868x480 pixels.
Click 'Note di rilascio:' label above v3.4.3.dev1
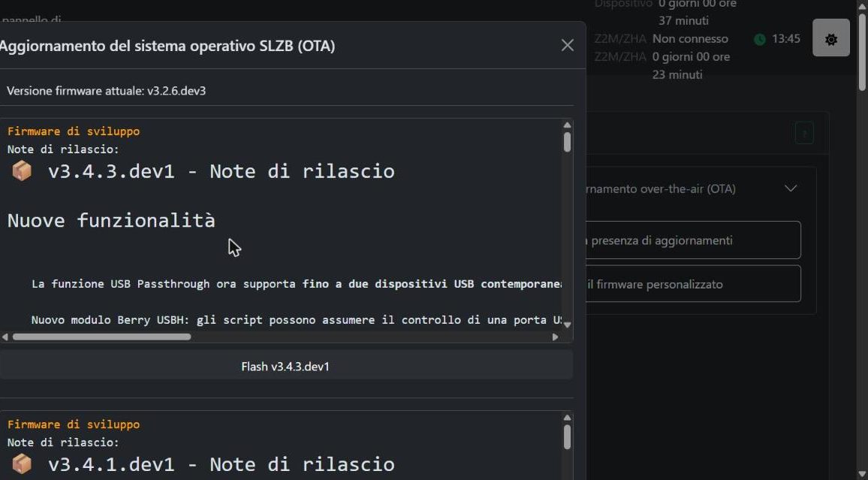pos(63,149)
